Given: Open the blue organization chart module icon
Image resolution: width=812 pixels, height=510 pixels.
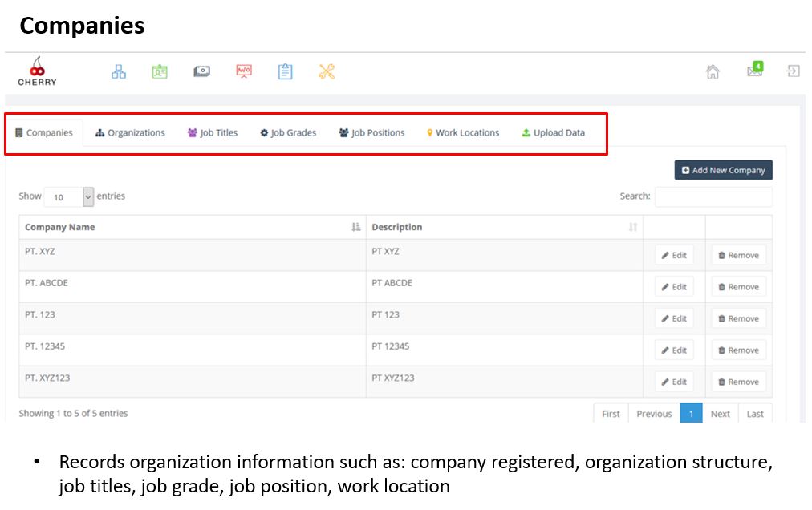Looking at the screenshot, I should click(x=119, y=71).
